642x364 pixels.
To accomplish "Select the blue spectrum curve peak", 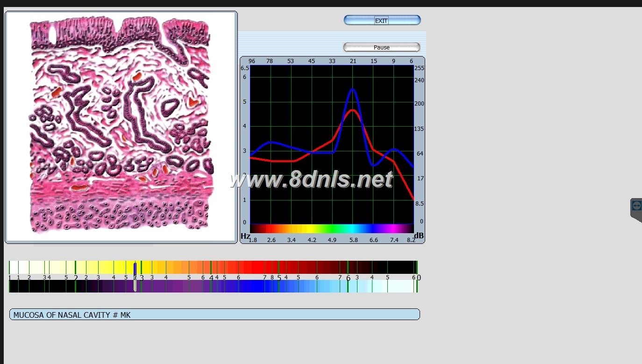I will coord(353,90).
